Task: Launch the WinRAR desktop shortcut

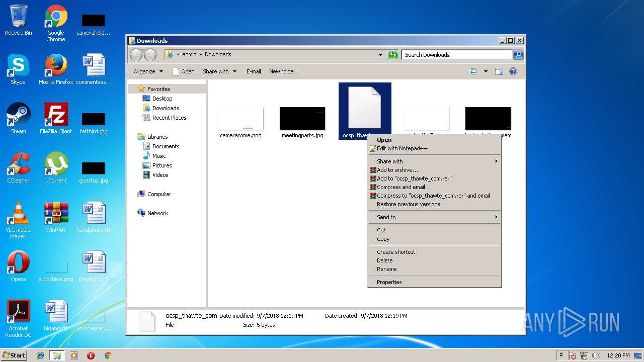Action: click(56, 217)
